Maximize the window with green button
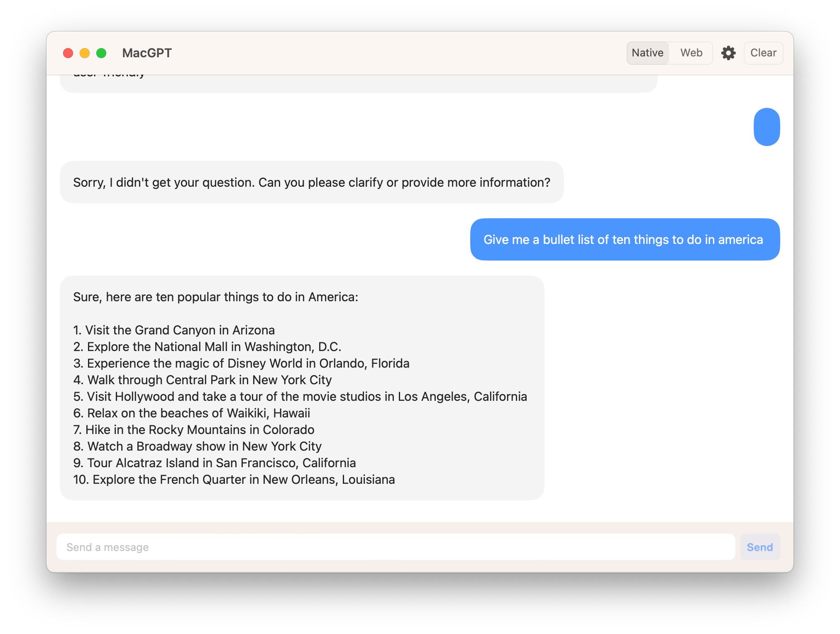The width and height of the screenshot is (840, 634). pos(101,53)
